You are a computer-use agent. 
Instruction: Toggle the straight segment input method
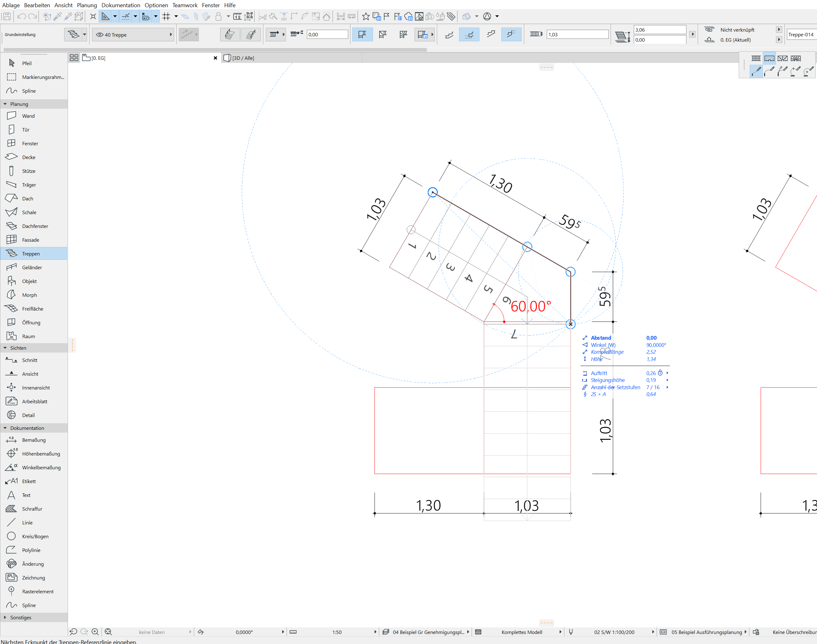pos(756,71)
